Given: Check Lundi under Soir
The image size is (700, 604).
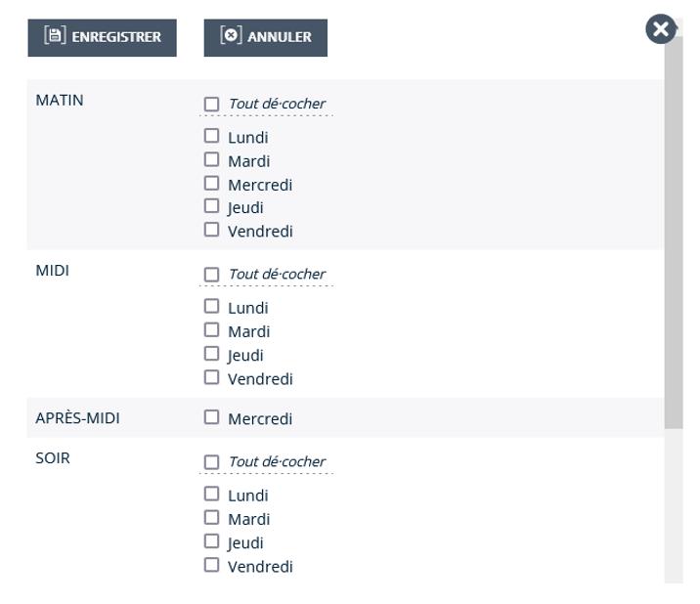Looking at the screenshot, I should tap(211, 495).
